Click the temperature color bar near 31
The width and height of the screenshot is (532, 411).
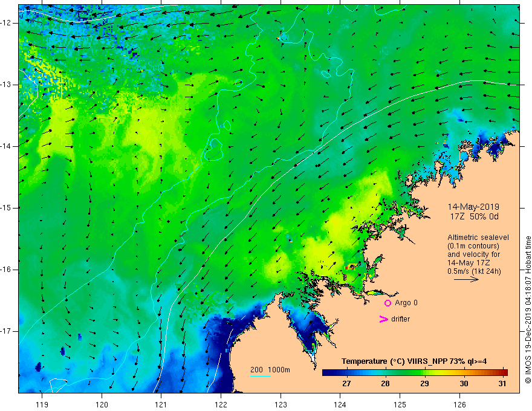pos(502,373)
